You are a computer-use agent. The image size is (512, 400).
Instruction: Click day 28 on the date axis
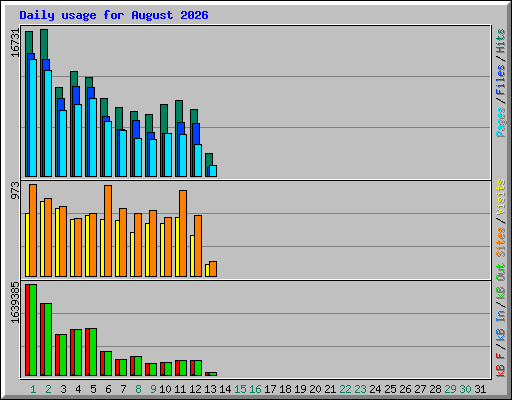(435, 389)
